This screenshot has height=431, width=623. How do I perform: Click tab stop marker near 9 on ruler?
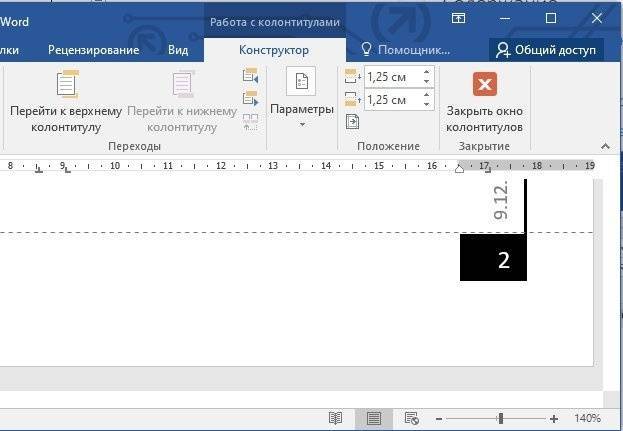click(68, 170)
